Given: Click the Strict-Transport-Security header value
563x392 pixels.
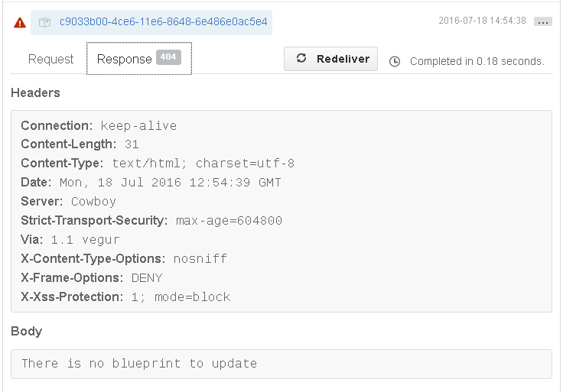Looking at the screenshot, I should click(x=229, y=221).
